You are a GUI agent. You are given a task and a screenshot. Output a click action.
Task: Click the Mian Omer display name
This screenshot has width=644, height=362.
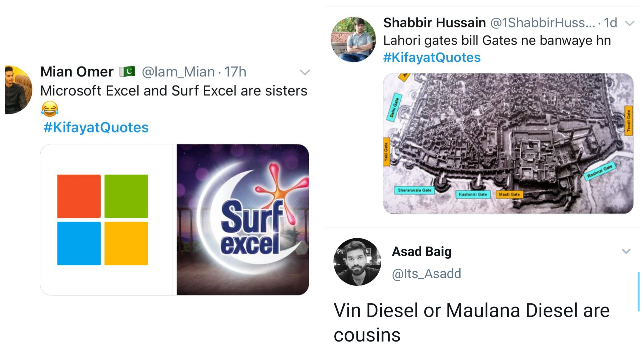(x=77, y=72)
